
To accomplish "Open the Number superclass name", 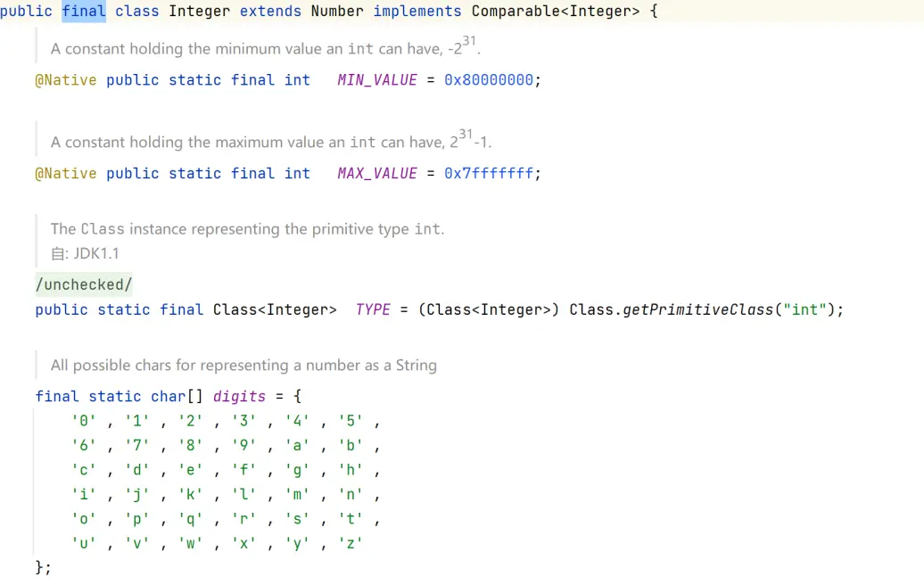I will coord(337,12).
